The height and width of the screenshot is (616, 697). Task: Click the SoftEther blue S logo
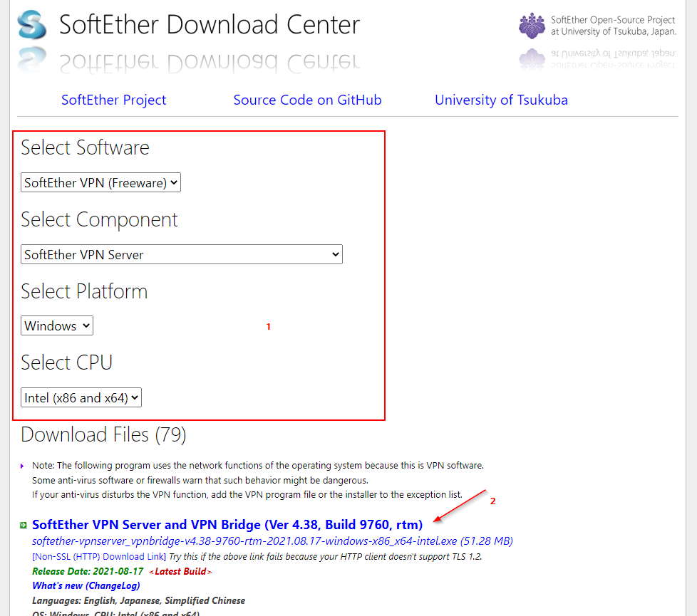32,25
